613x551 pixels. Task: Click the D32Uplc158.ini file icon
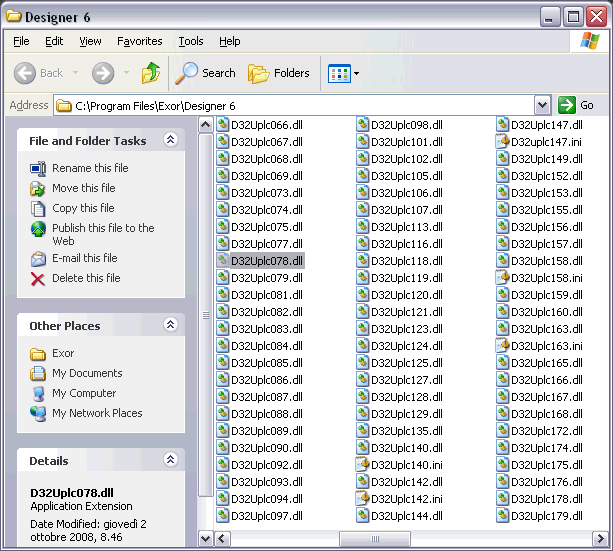(x=502, y=278)
